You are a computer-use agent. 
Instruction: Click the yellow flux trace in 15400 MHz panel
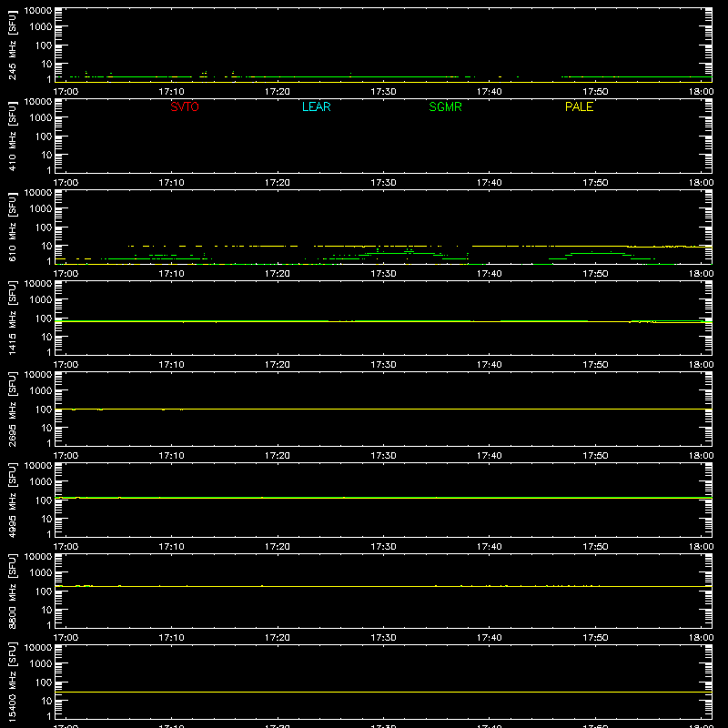tap(383, 692)
